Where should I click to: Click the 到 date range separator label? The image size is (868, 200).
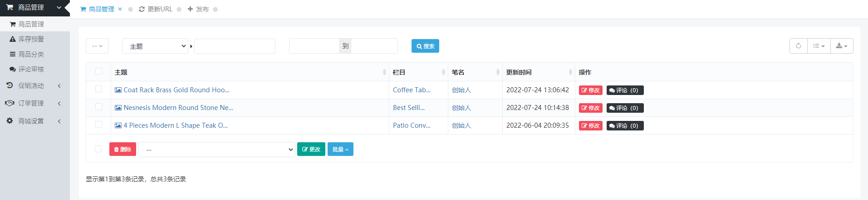[x=345, y=46]
